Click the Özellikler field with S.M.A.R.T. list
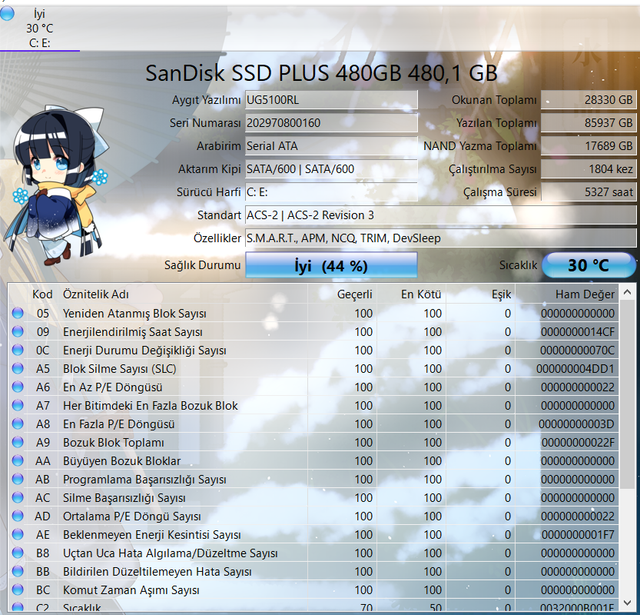This screenshot has height=615, width=640. click(x=439, y=238)
